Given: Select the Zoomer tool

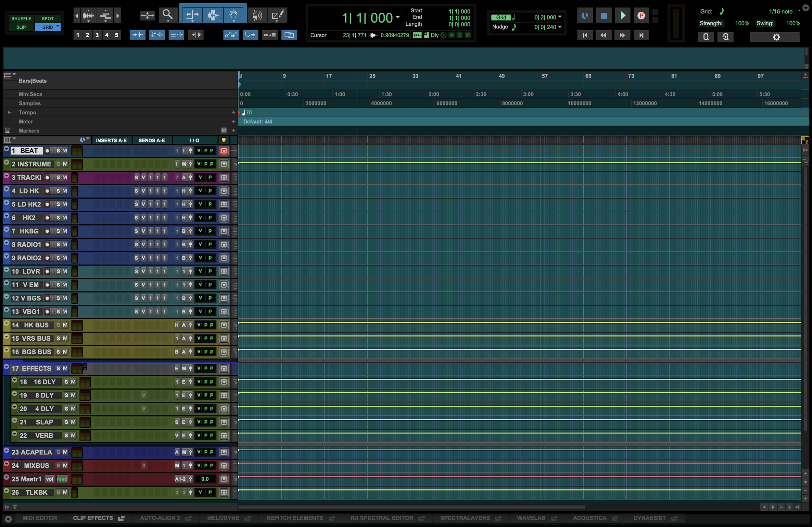Looking at the screenshot, I should point(167,15).
